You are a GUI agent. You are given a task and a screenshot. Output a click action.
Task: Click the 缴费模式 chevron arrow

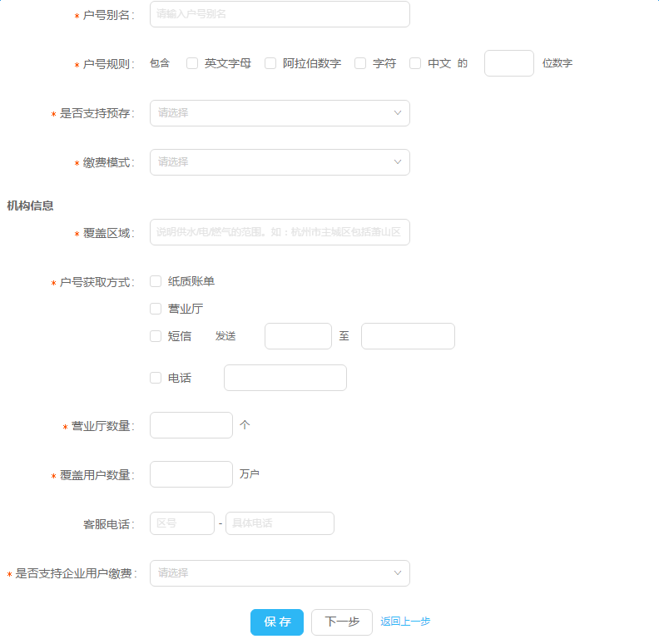(x=398, y=162)
